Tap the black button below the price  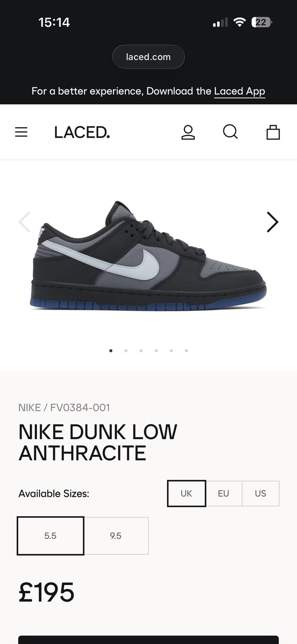coord(148,640)
